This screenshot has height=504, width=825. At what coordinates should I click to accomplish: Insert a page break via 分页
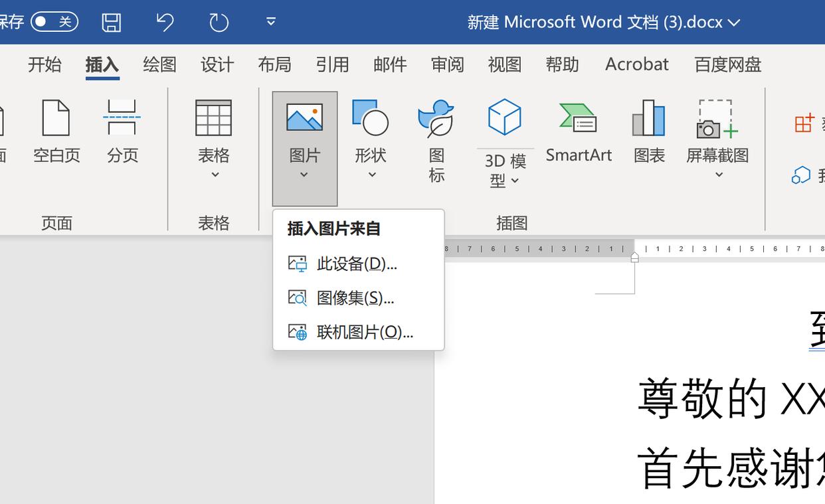[122, 129]
